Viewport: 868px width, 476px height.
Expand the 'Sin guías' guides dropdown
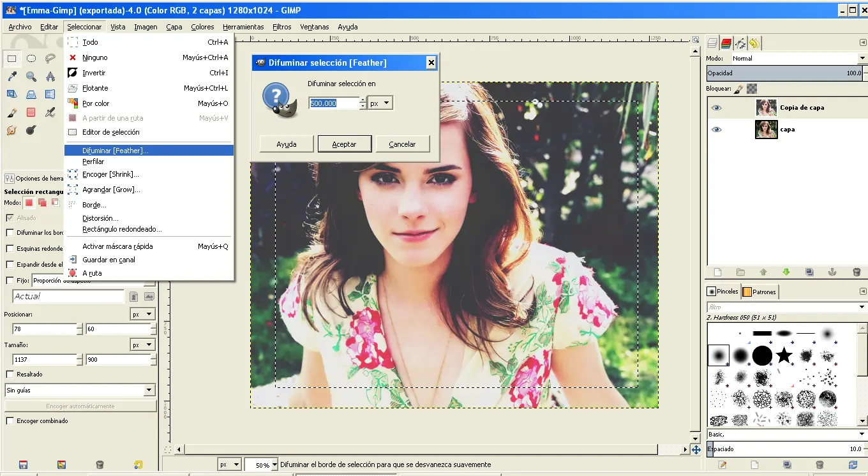[149, 390]
